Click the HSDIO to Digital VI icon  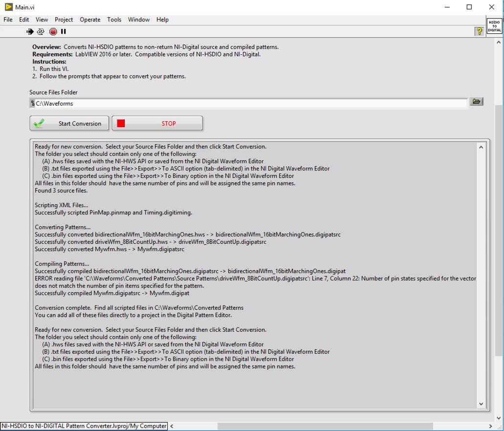tap(494, 26)
